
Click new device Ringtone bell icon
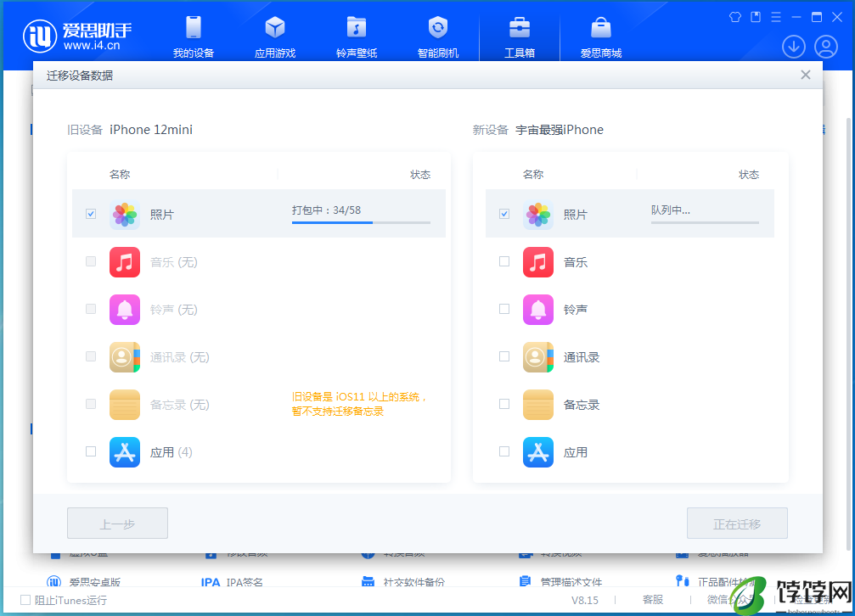click(x=538, y=309)
